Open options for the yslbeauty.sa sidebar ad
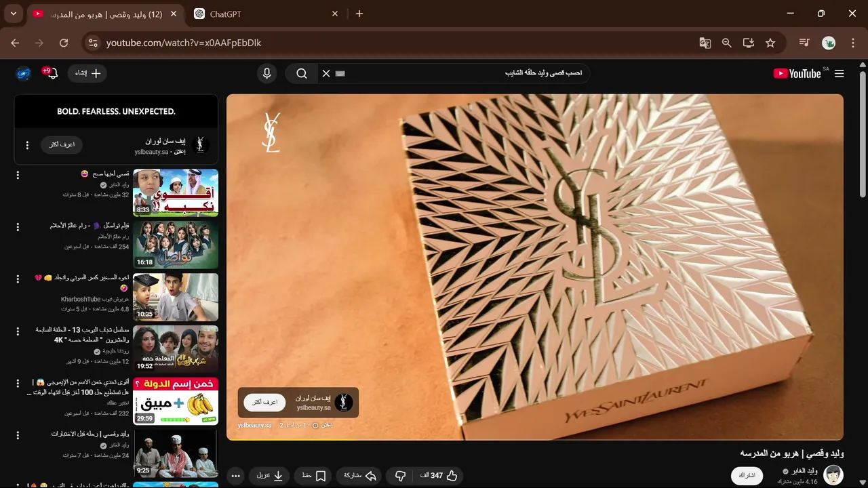The width and height of the screenshot is (868, 488). point(27,145)
